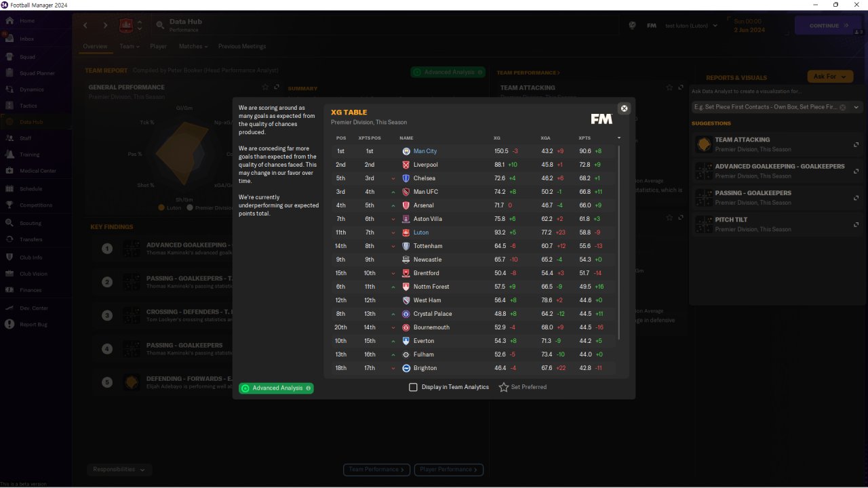Open the Player Performance button at the bottom
Image resolution: width=868 pixels, height=488 pixels.
(x=449, y=469)
